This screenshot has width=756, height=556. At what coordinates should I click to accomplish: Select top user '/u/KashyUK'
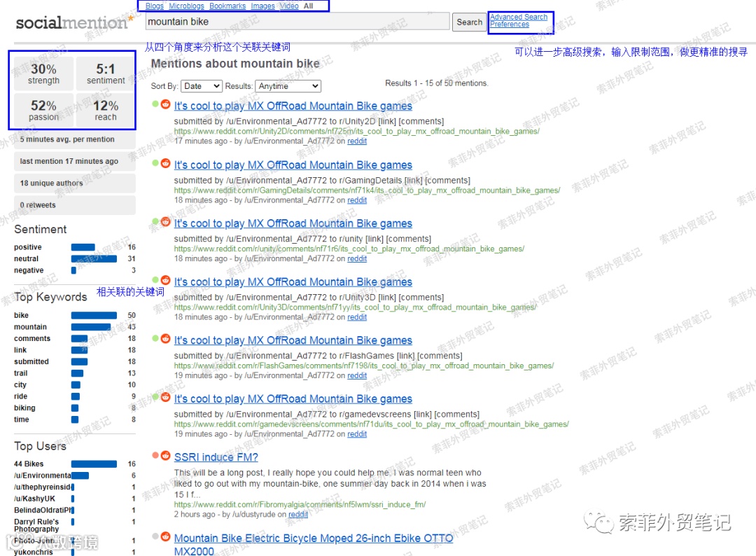35,499
